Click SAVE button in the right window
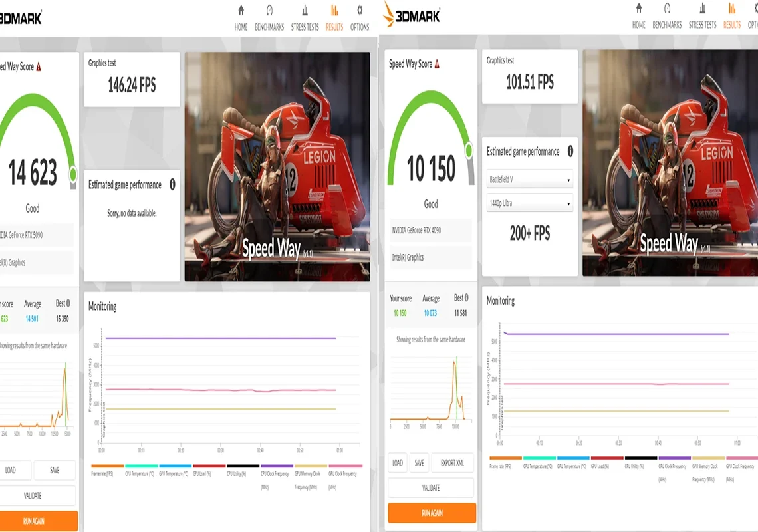 pos(419,463)
